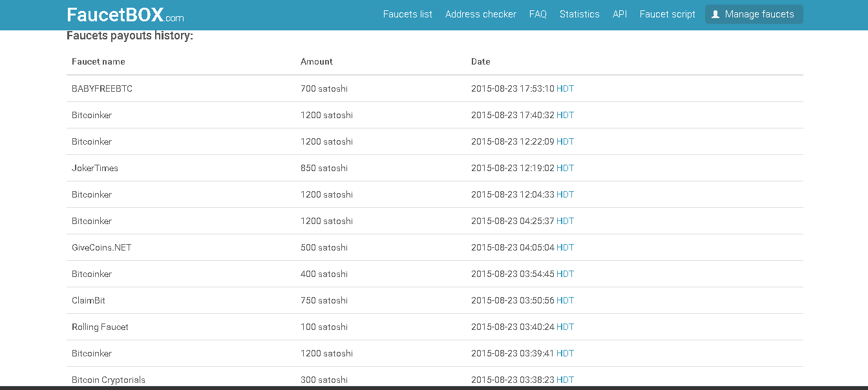Viewport: 868px width, 390px height.
Task: Click the Date column header
Action: (481, 61)
